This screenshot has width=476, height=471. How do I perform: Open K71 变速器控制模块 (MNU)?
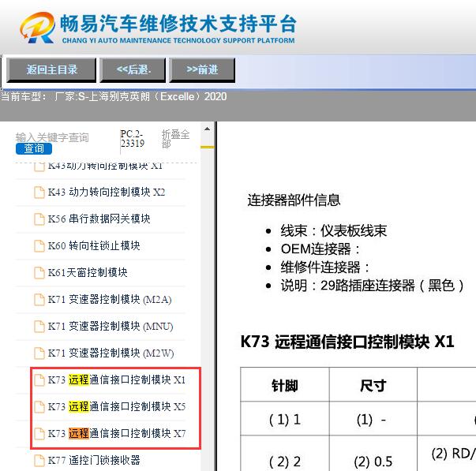pyautogui.click(x=111, y=327)
